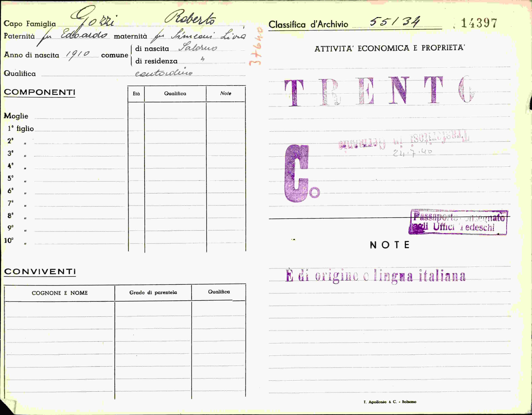
Task: Click the 'COGNONE E NOME' column header
Action: pyautogui.click(x=60, y=293)
